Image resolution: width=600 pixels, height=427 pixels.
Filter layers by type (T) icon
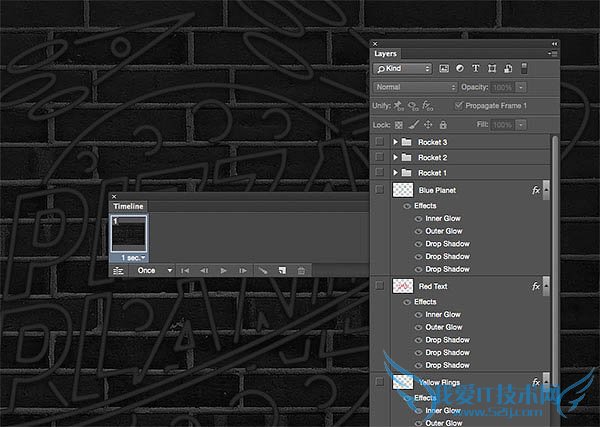point(477,69)
